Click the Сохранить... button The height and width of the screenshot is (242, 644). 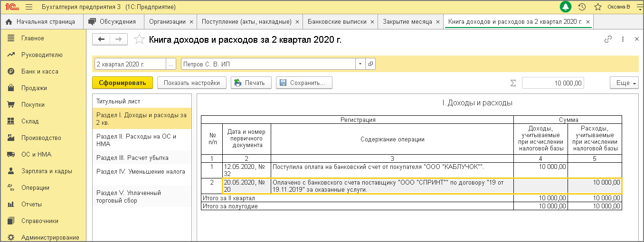(x=304, y=83)
